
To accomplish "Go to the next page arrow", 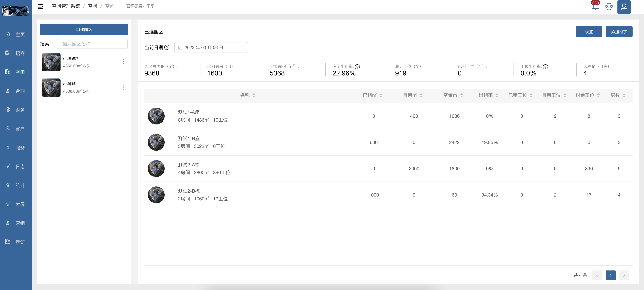I will click(624, 275).
